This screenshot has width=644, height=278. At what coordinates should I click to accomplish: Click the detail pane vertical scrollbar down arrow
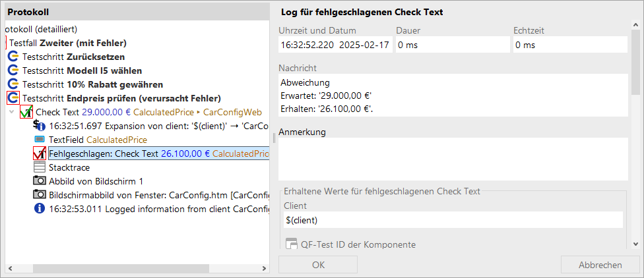(x=635, y=244)
